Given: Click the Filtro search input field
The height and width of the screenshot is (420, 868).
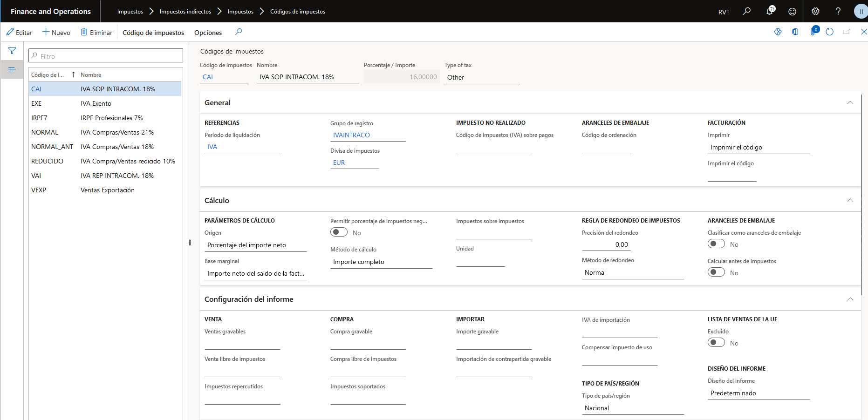Looking at the screenshot, I should 106,56.
